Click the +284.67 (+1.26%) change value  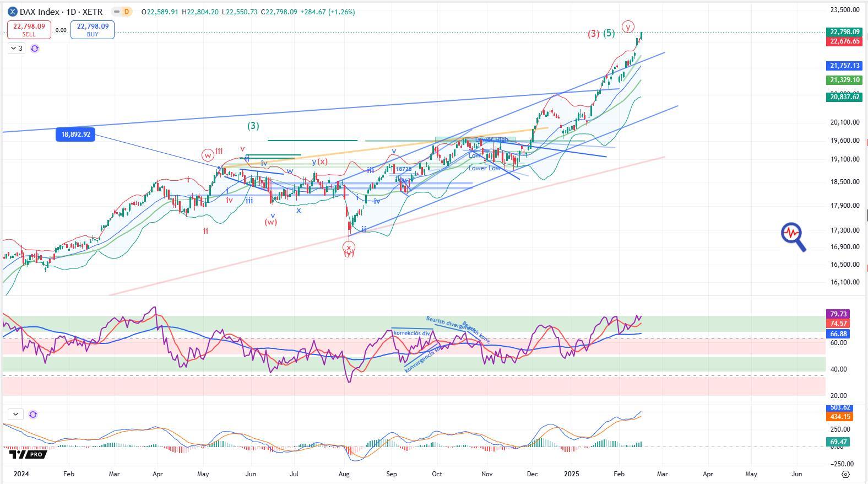pos(327,12)
